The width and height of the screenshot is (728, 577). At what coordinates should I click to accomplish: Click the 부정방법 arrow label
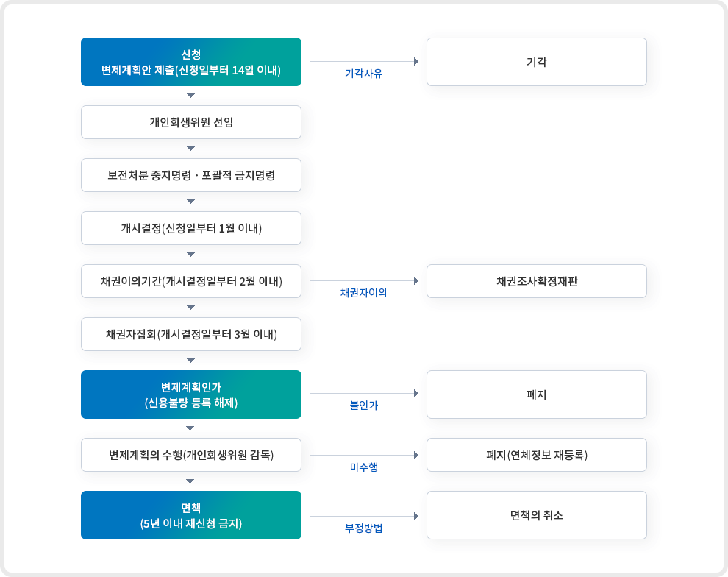pyautogui.click(x=363, y=528)
